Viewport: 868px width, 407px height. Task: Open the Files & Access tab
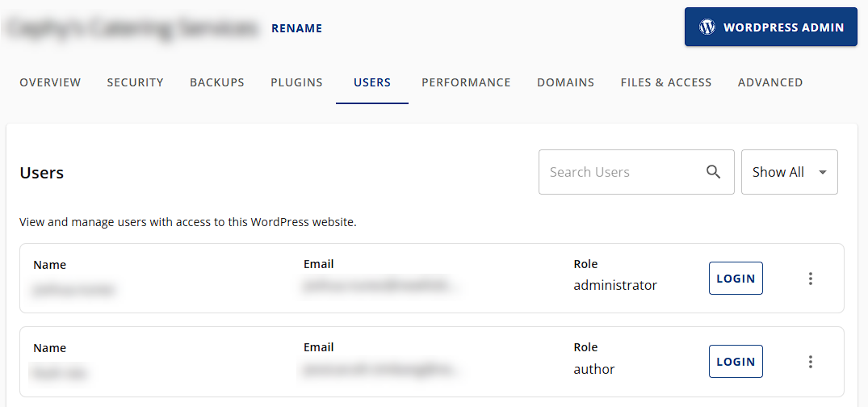pos(666,82)
